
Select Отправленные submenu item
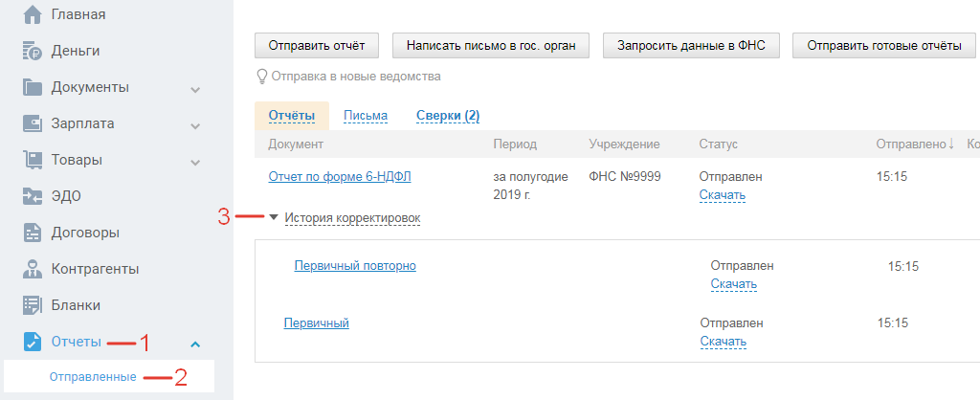93,377
